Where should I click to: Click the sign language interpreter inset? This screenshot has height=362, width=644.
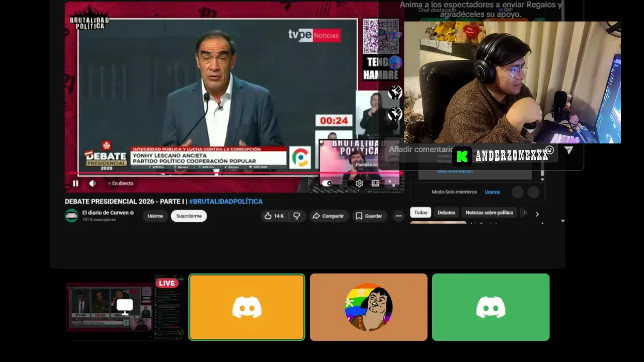[377, 113]
